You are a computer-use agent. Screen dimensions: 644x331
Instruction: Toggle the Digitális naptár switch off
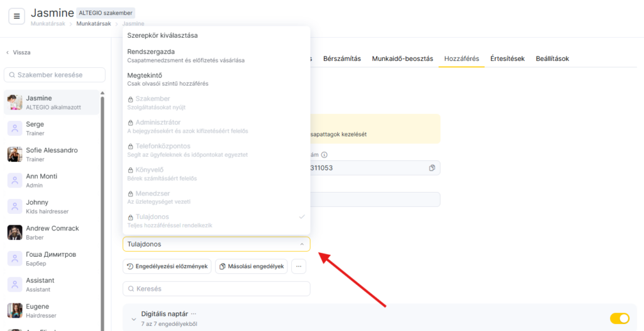pos(619,318)
